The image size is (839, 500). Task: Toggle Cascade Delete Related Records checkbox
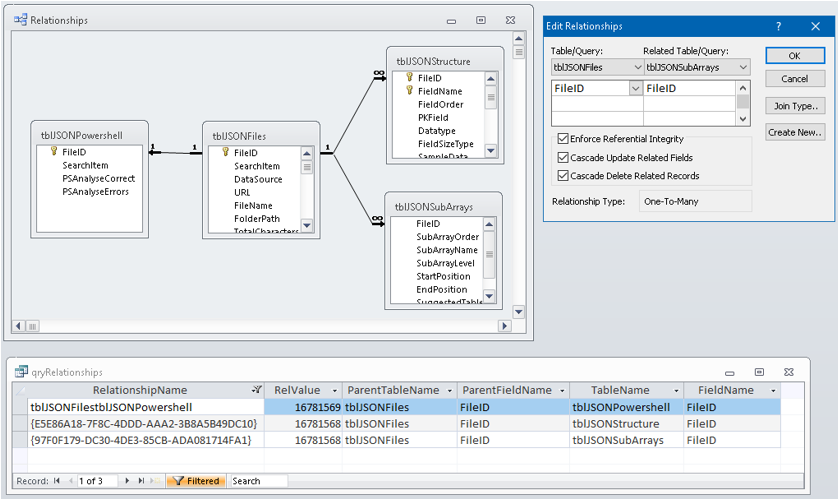coord(562,175)
